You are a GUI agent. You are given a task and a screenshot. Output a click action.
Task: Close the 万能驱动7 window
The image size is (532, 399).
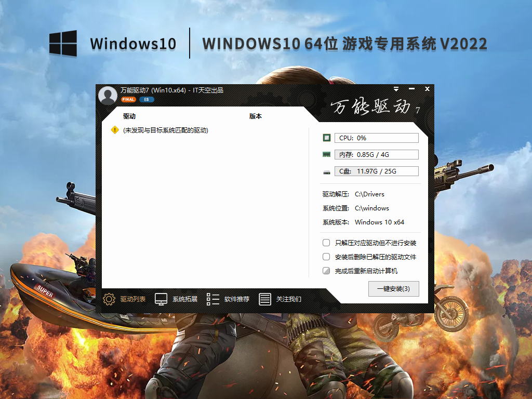tap(427, 89)
